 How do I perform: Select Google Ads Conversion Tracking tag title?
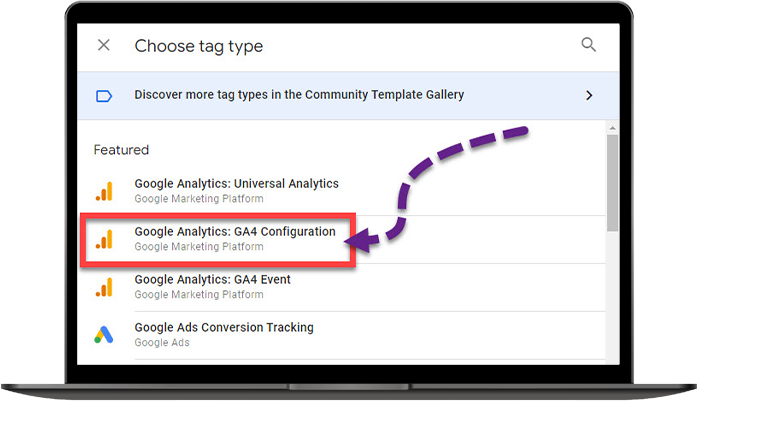(x=224, y=328)
